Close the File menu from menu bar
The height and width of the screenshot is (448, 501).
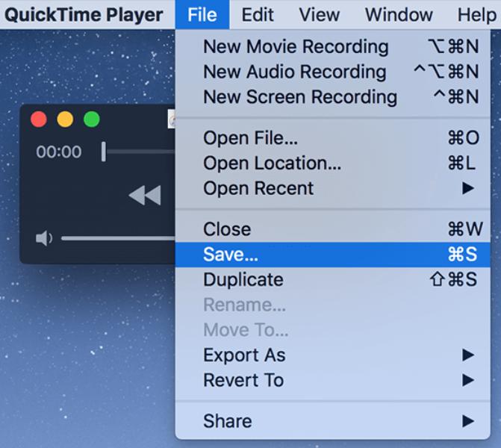coord(202,15)
